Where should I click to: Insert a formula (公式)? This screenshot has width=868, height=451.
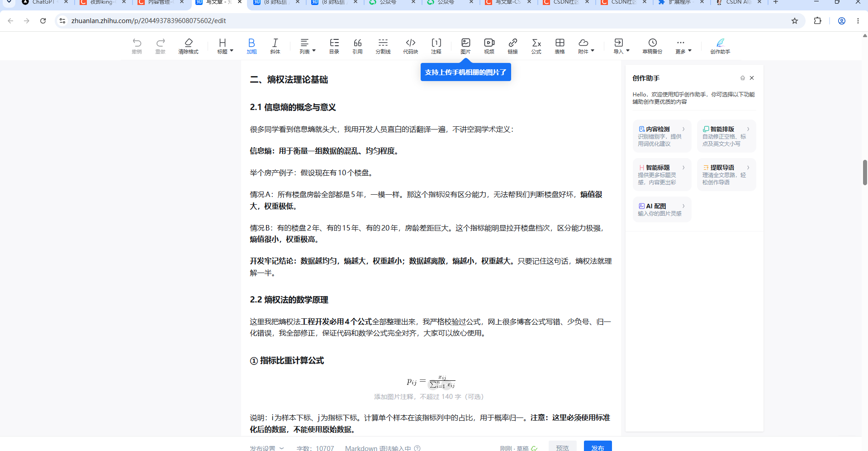click(x=536, y=46)
